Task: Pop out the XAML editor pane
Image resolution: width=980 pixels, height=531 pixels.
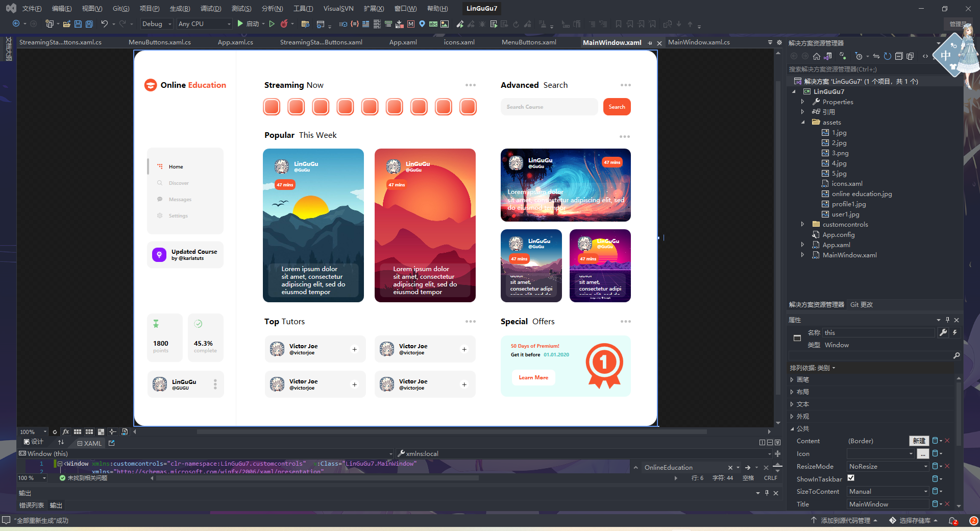Action: click(112, 443)
